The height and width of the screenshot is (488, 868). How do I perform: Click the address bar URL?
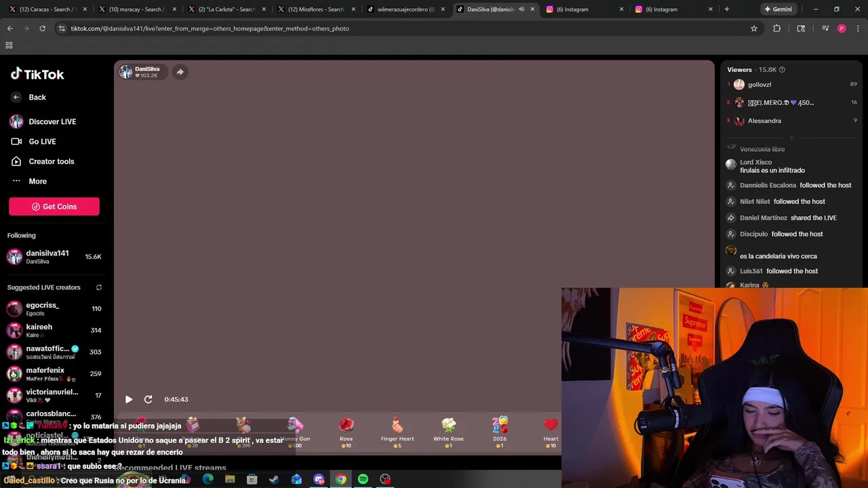[210, 28]
